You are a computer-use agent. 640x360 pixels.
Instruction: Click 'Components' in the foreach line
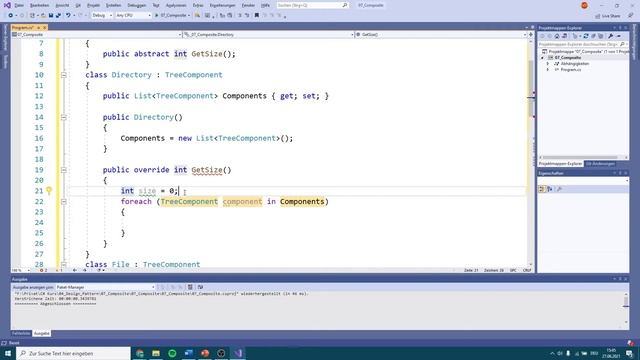click(302, 202)
